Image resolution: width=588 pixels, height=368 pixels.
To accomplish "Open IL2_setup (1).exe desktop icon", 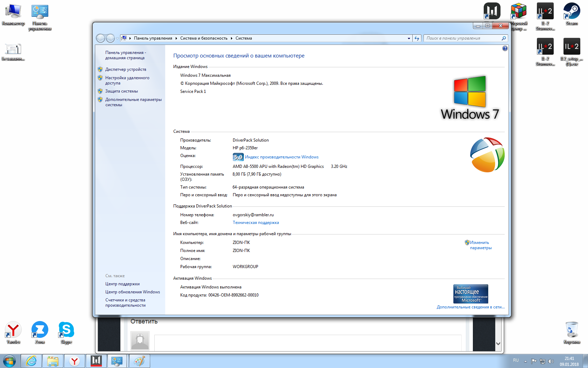I will tap(572, 52).
